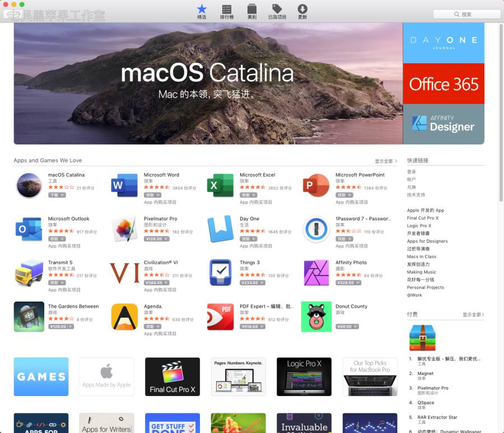Open the Apps for Designers quick link
This screenshot has height=433, width=504.
tap(427, 241)
